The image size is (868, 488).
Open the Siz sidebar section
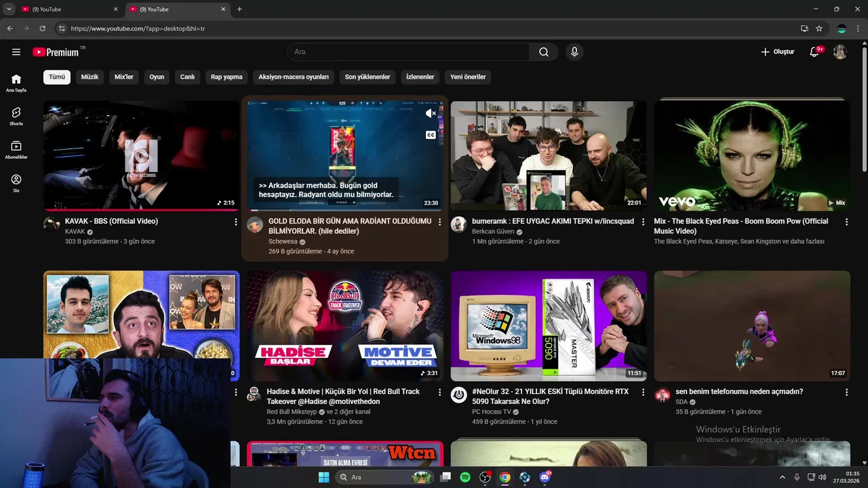[16, 183]
